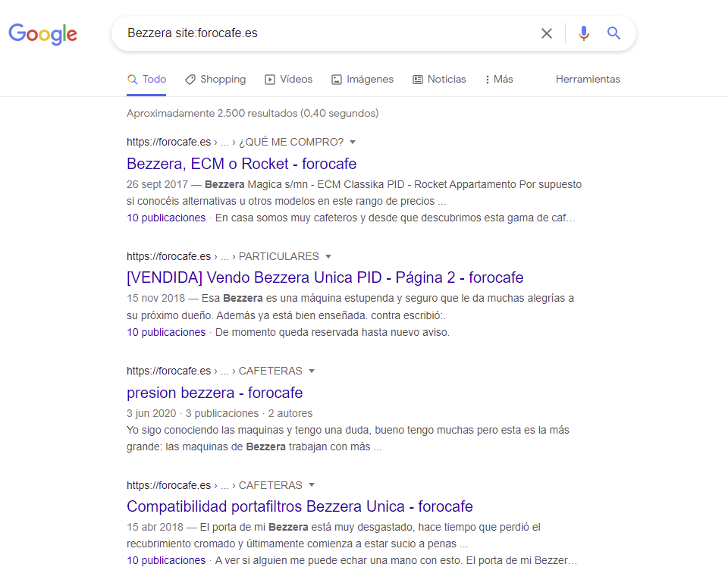Submit search with magnifier icon
This screenshot has width=728, height=586.
click(x=613, y=33)
